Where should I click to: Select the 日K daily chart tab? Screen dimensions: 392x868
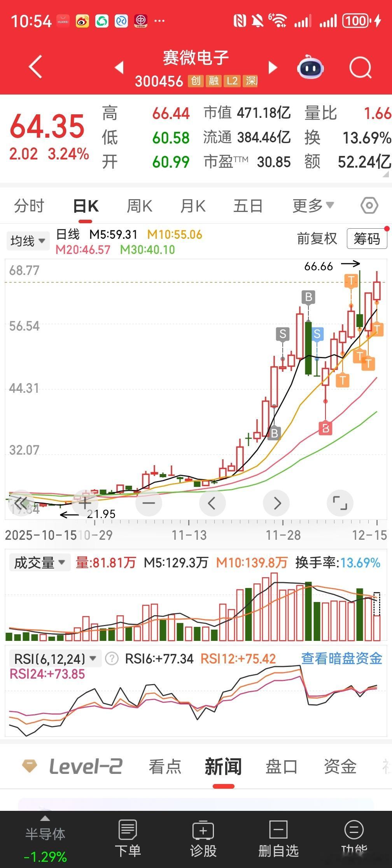(86, 206)
